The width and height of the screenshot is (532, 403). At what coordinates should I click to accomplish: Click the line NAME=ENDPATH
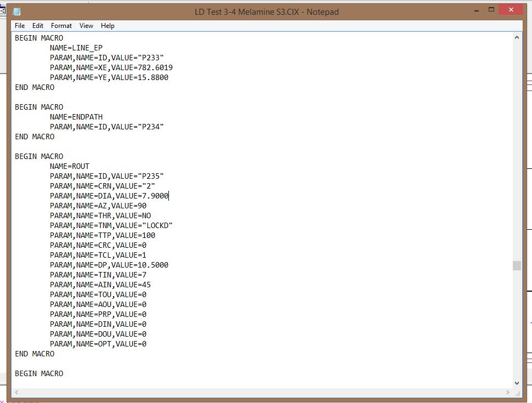(76, 117)
